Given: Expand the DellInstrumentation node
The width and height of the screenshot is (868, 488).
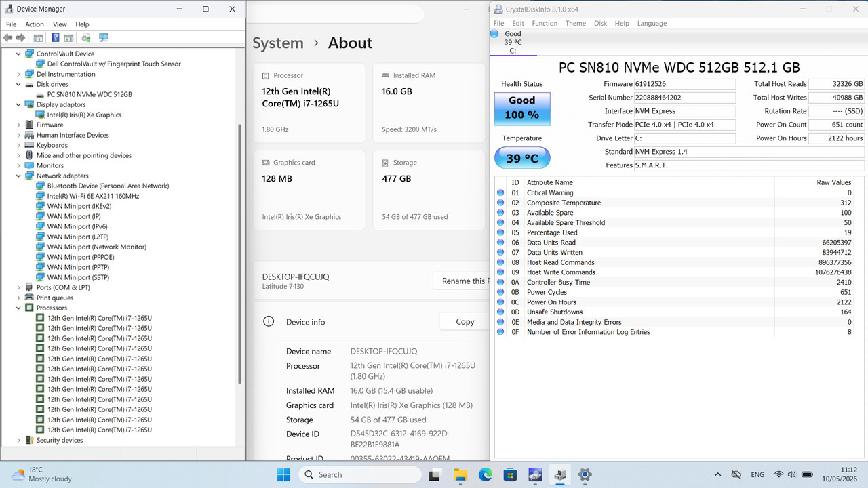Looking at the screenshot, I should 18,74.
